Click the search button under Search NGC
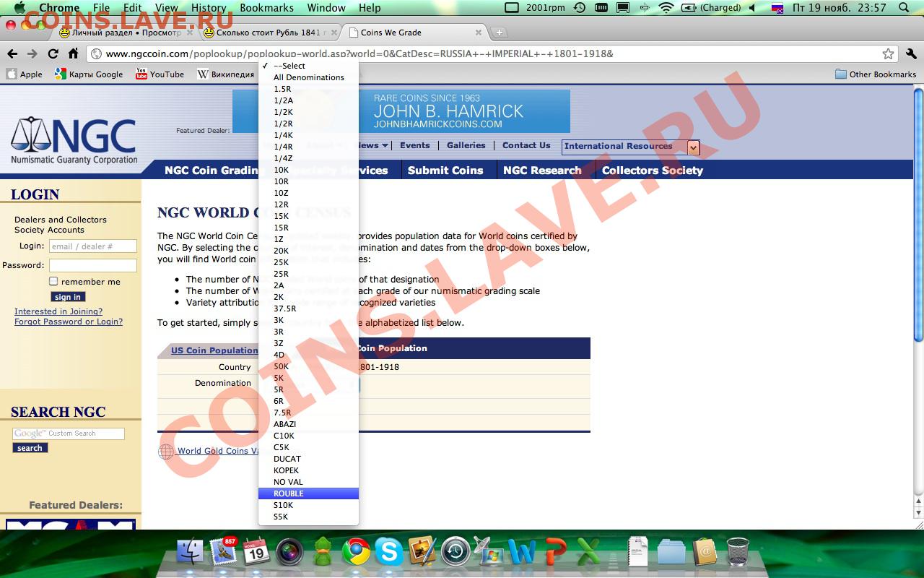This screenshot has height=578, width=924. pos(30,448)
